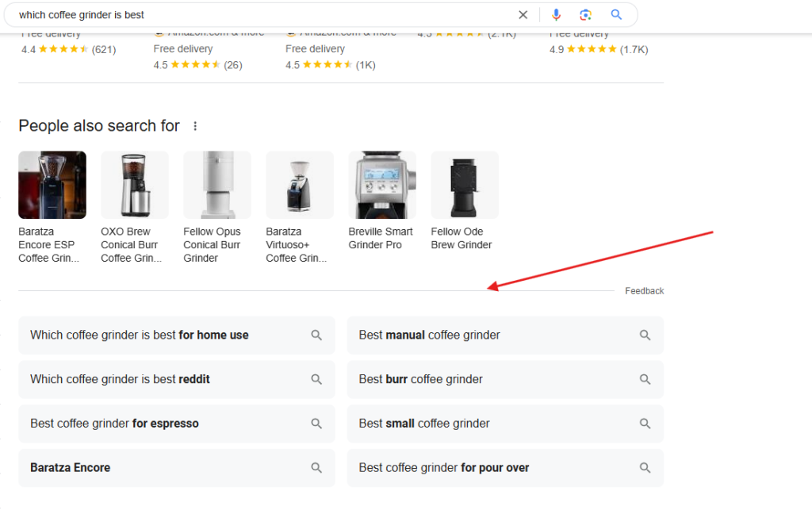Open the Breville Smart Grinder Pro thumbnail
This screenshot has height=510, width=812.
tap(382, 185)
